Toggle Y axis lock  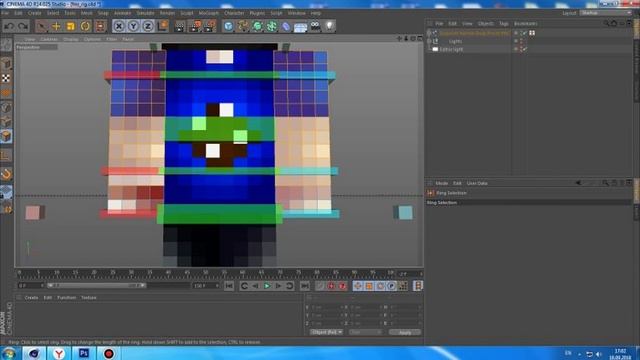pos(133,26)
